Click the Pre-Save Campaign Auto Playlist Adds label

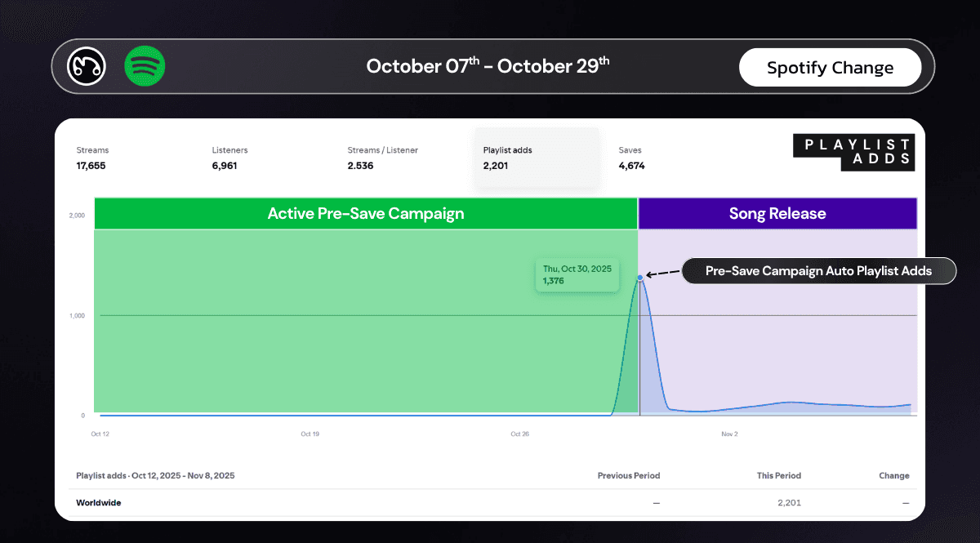point(818,270)
